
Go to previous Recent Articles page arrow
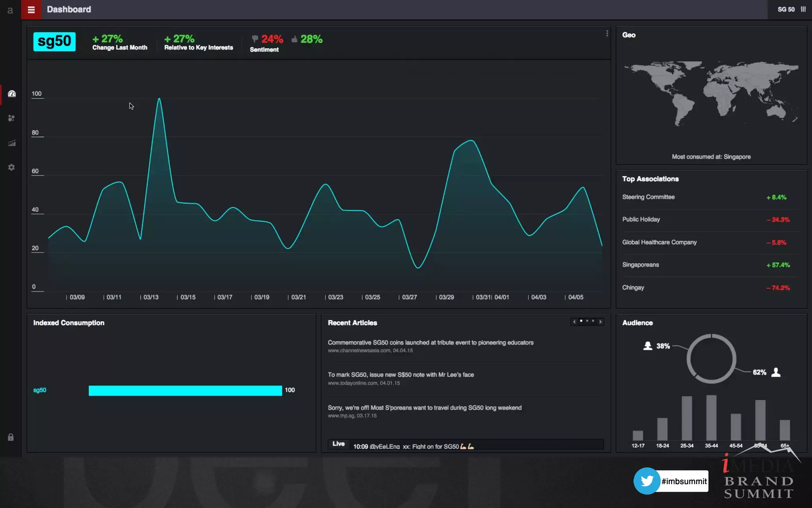coord(574,321)
